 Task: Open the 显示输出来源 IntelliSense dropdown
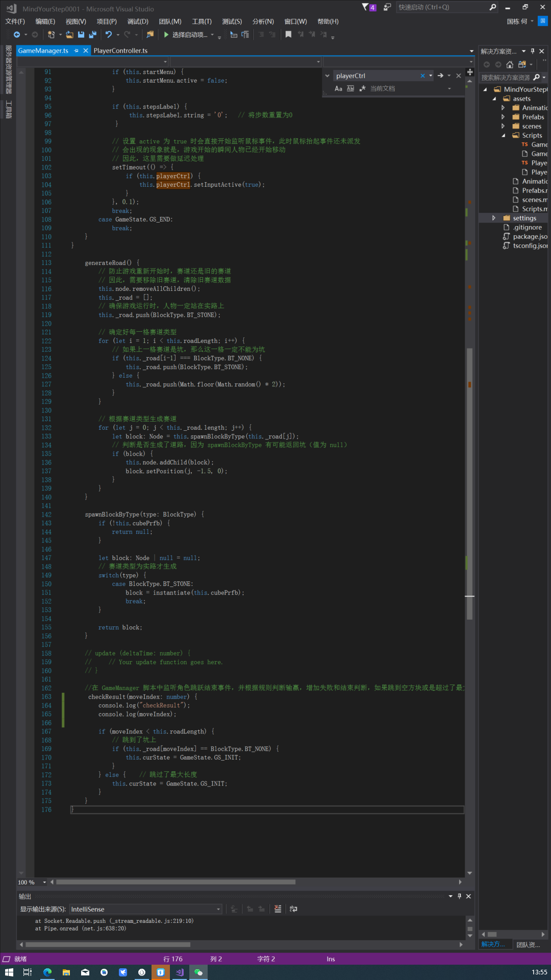(x=146, y=909)
